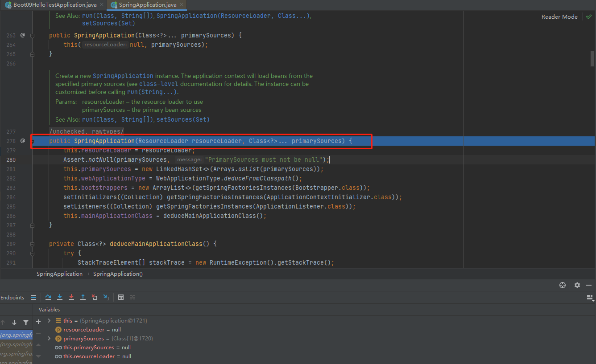Click the Bootstrapper.class text on line 283
The height and width of the screenshot is (364, 596).
[328, 188]
